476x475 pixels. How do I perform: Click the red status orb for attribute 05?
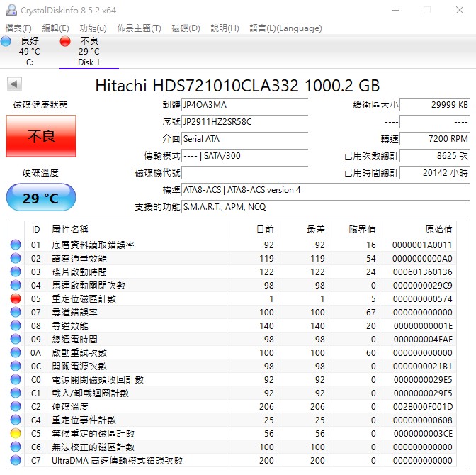tap(16, 298)
